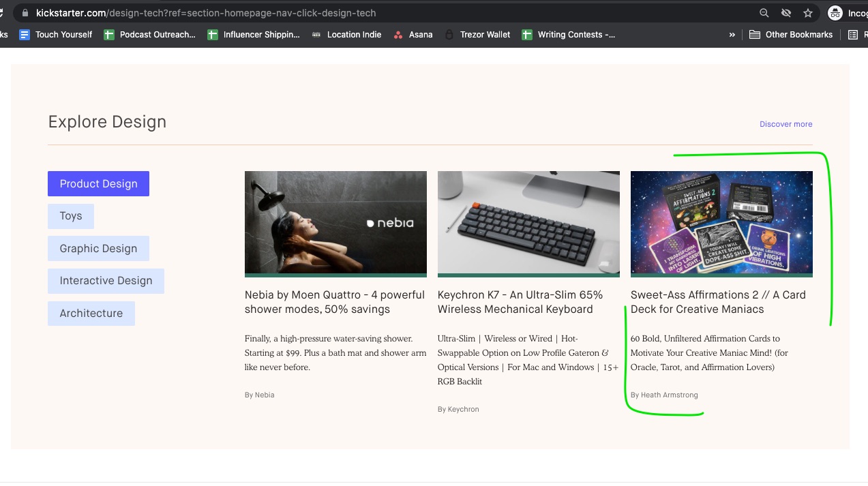Viewport: 868px width, 486px height.
Task: Click Nebia description starting 'Finally, a high-pressure'
Action: [x=335, y=353]
